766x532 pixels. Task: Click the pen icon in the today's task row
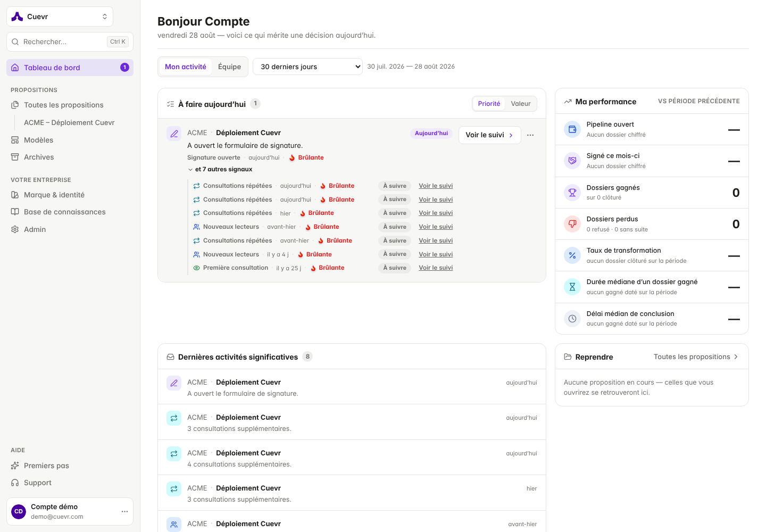(174, 134)
